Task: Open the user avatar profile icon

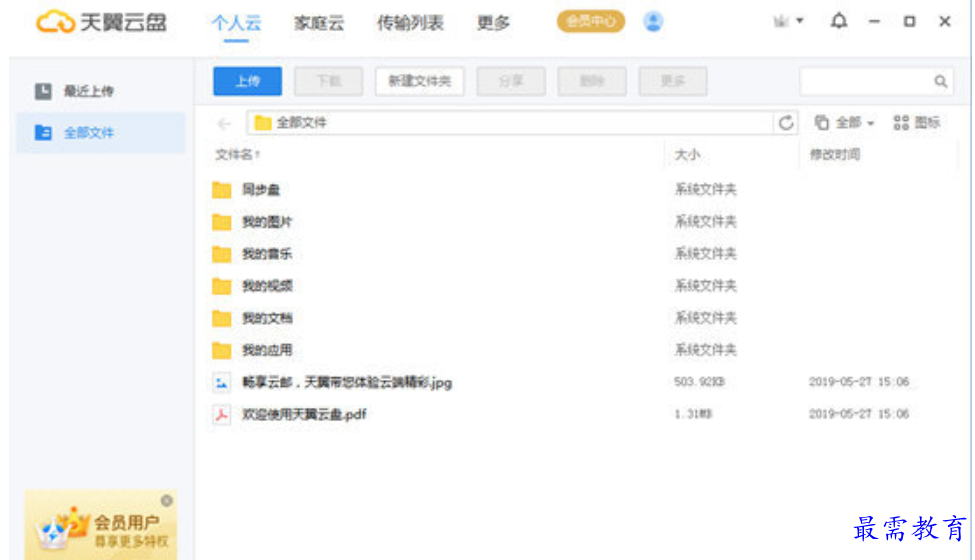Action: [x=653, y=22]
